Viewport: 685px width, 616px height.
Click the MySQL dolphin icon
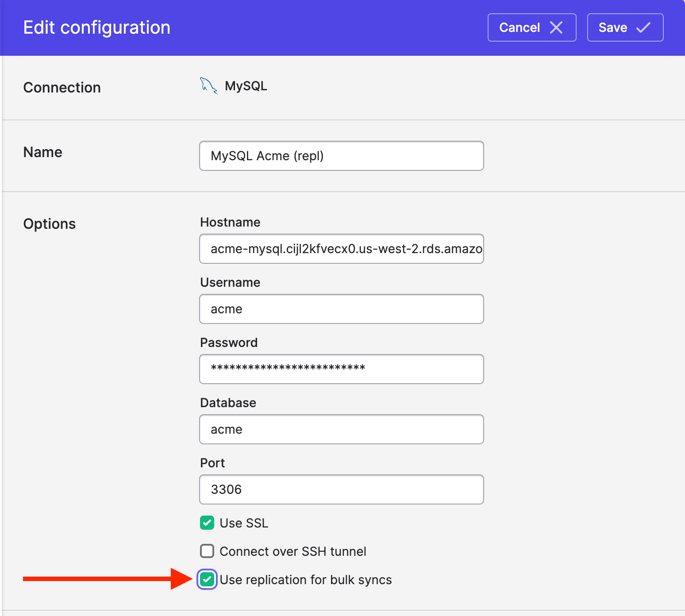(x=209, y=86)
